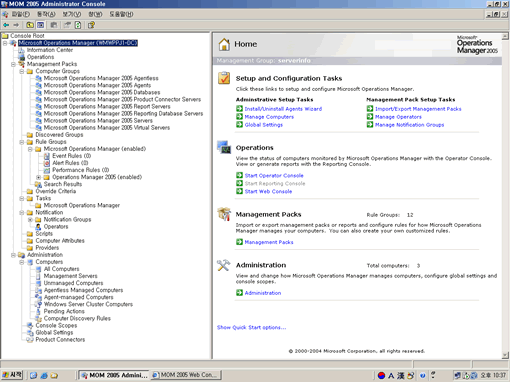This screenshot has width=510, height=382.
Task: Click the system tray clock
Action: 493,375
